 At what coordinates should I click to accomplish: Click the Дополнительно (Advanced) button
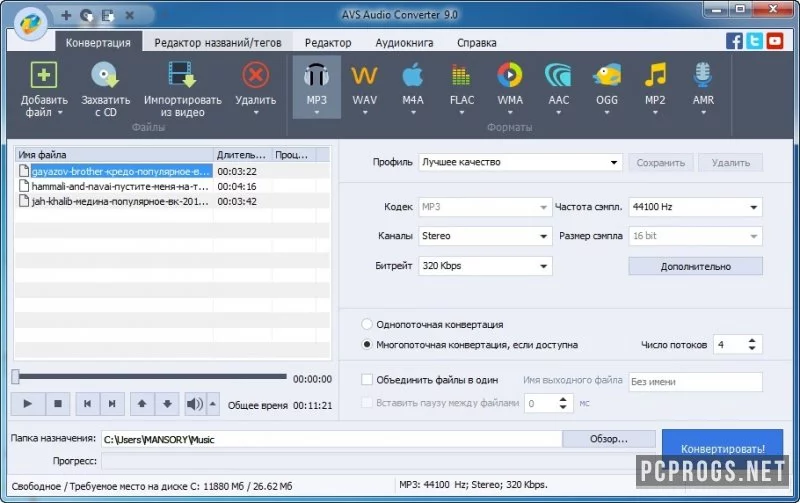[695, 266]
